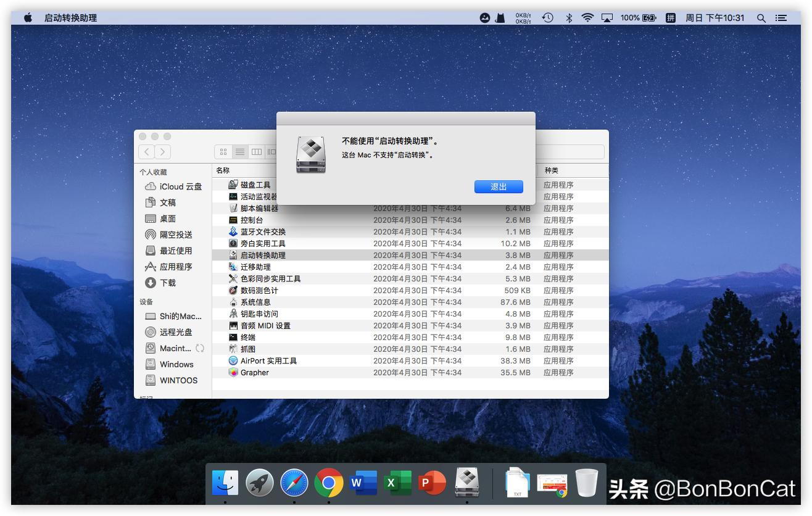Open the Wi-Fi menu bar icon

tap(587, 17)
